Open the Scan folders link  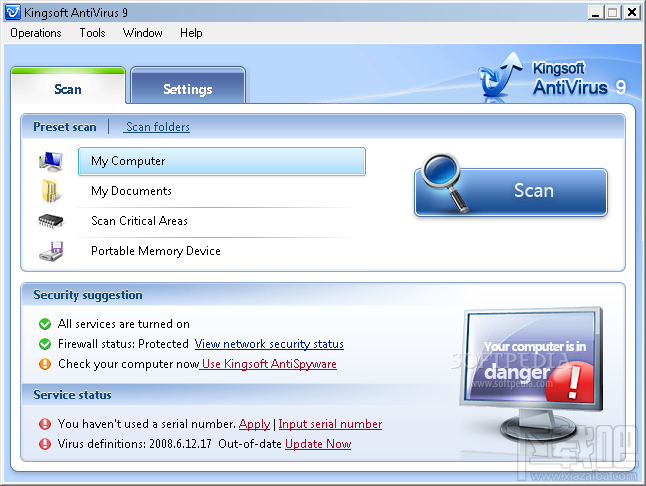click(x=158, y=127)
